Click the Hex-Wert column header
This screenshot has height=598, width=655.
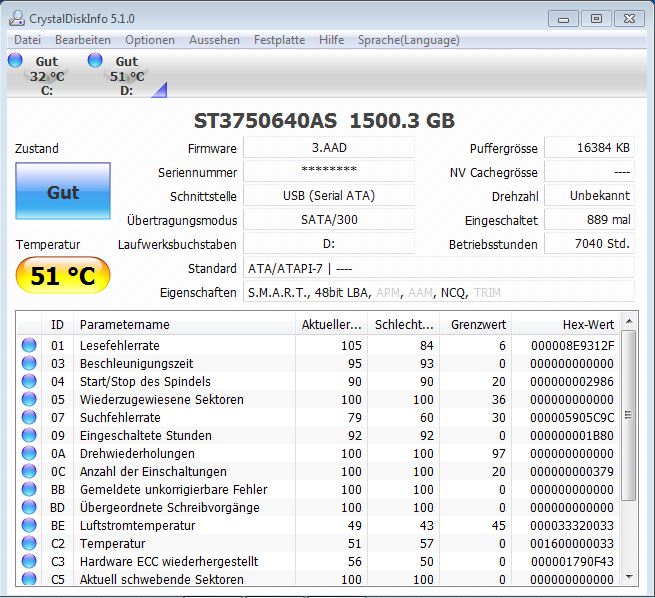(x=566, y=324)
